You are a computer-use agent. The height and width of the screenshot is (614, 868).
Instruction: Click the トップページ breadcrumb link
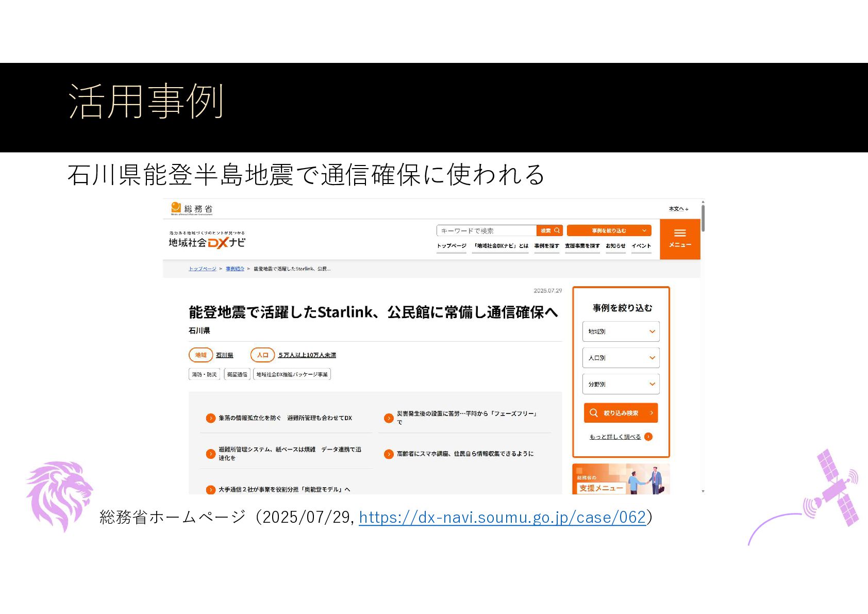click(x=203, y=269)
